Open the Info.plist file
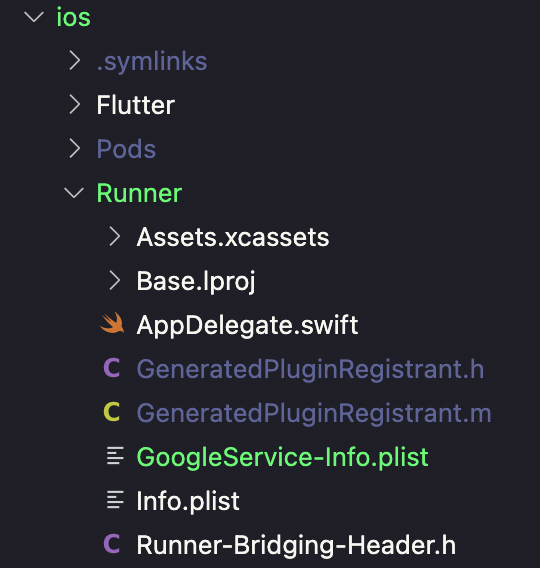 point(188,501)
